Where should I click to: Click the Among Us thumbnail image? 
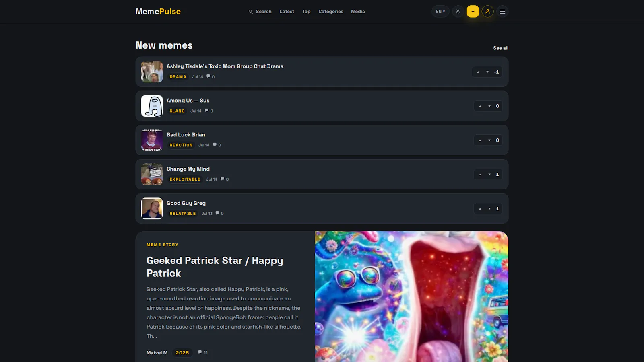point(152,106)
